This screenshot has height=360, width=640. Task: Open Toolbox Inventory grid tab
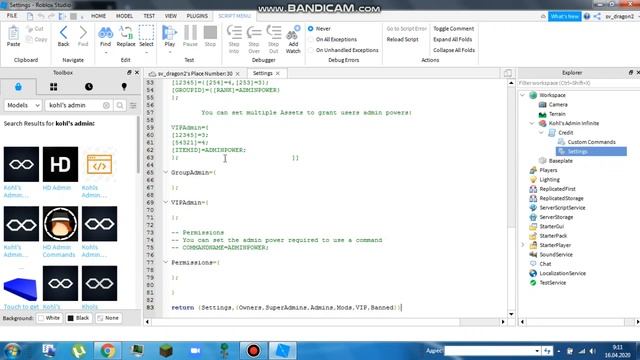pos(53,87)
